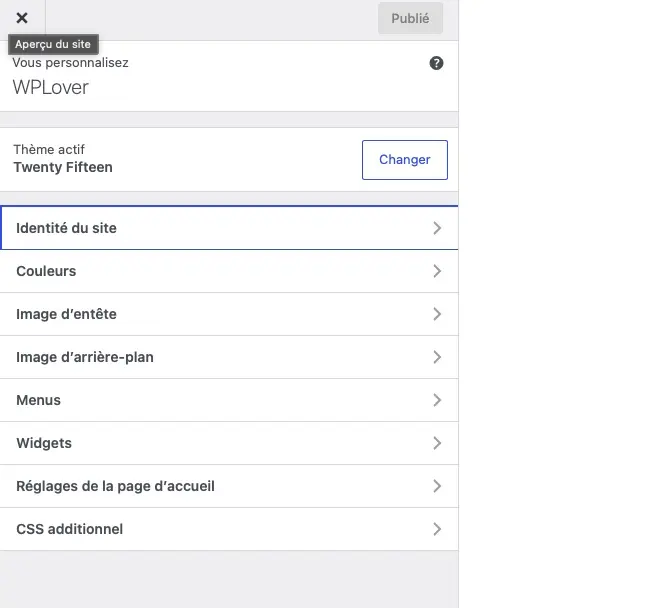Click the chevron icon next to Widgets
This screenshot has width=654, height=608.
click(x=437, y=443)
